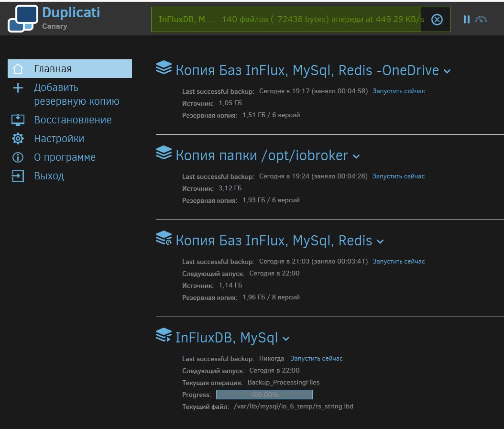Open Копия папки /opt/iobroker title
This screenshot has height=429, width=504.
click(x=262, y=155)
